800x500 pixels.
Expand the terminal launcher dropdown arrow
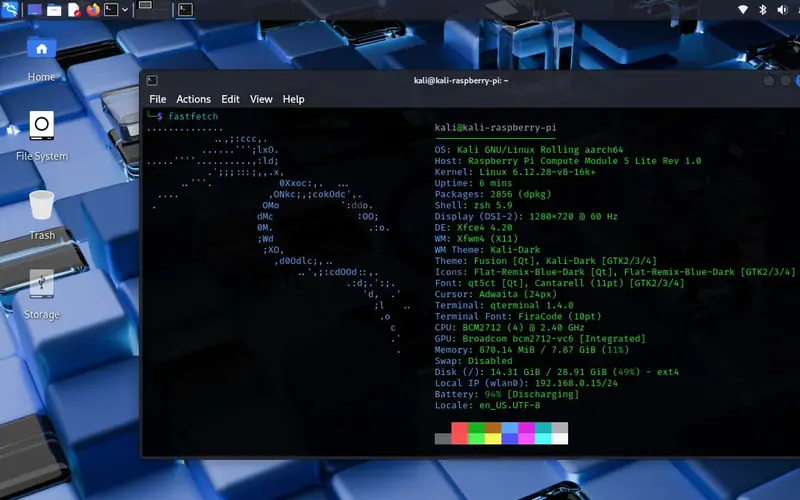[x=124, y=10]
